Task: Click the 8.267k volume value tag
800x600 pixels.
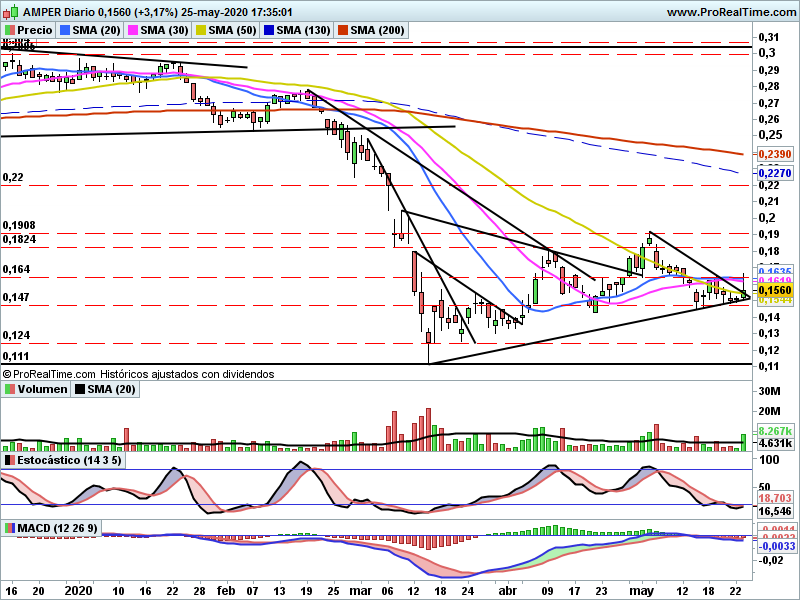Action: coord(774,431)
